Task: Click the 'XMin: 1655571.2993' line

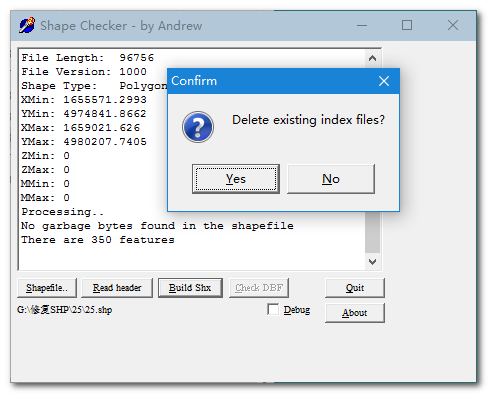Action: pyautogui.click(x=84, y=100)
